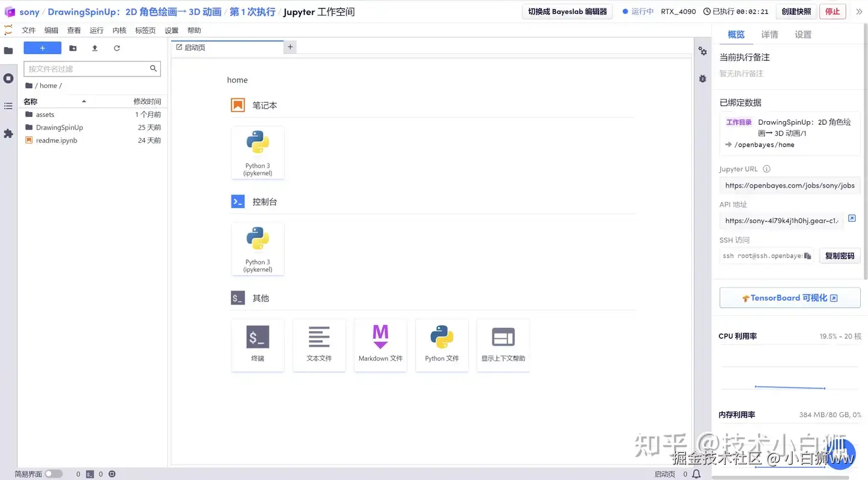Click the 复制密码 button

[x=840, y=256]
